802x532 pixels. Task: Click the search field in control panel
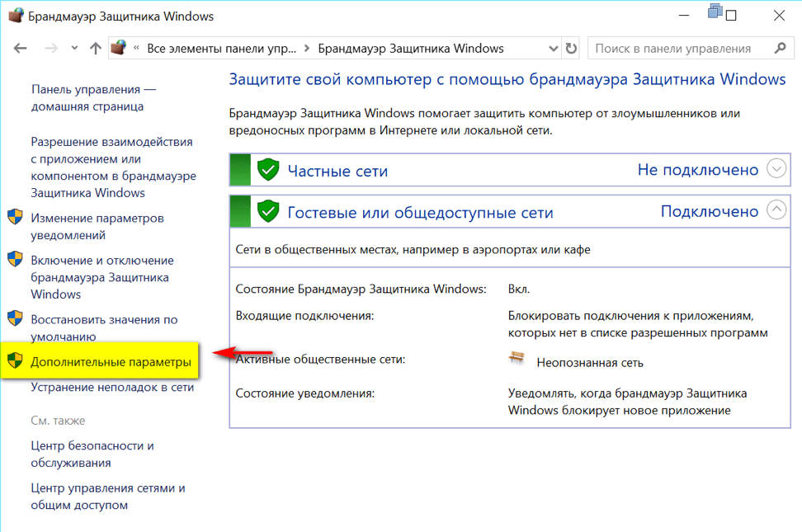[x=691, y=49]
